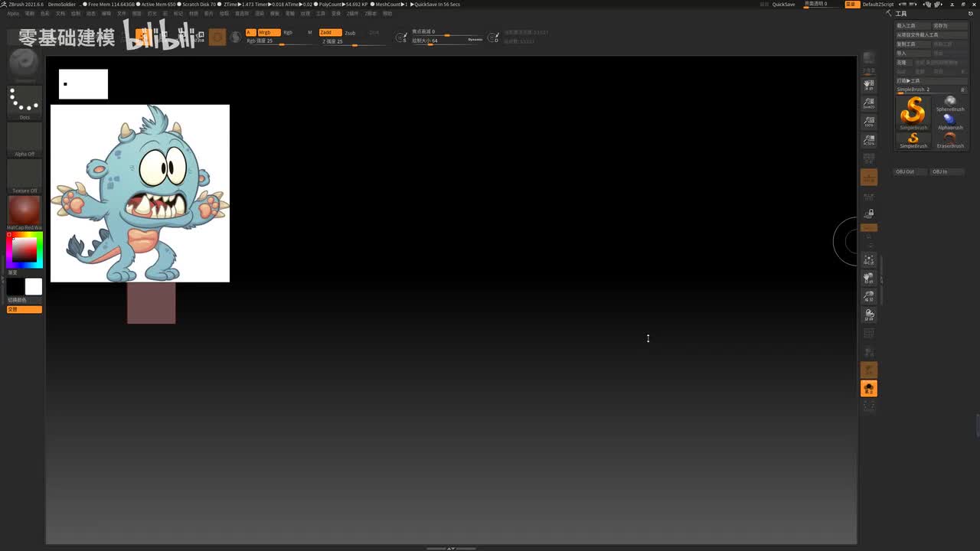The height and width of the screenshot is (551, 980).
Task: Open the ZPlugin menu
Action: pos(353,13)
